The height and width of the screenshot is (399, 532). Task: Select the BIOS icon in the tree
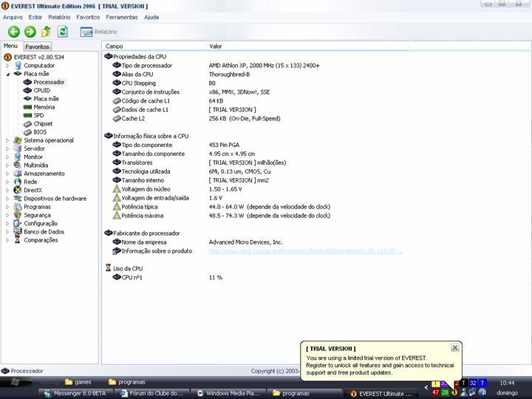[x=27, y=132]
